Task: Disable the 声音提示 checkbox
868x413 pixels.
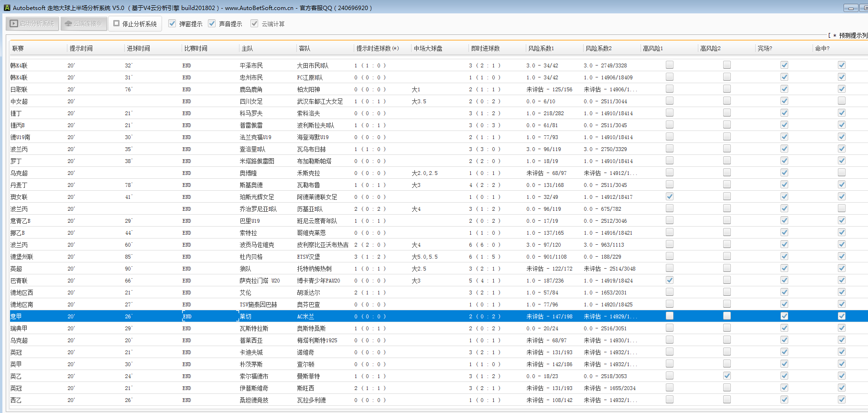Action: [212, 23]
